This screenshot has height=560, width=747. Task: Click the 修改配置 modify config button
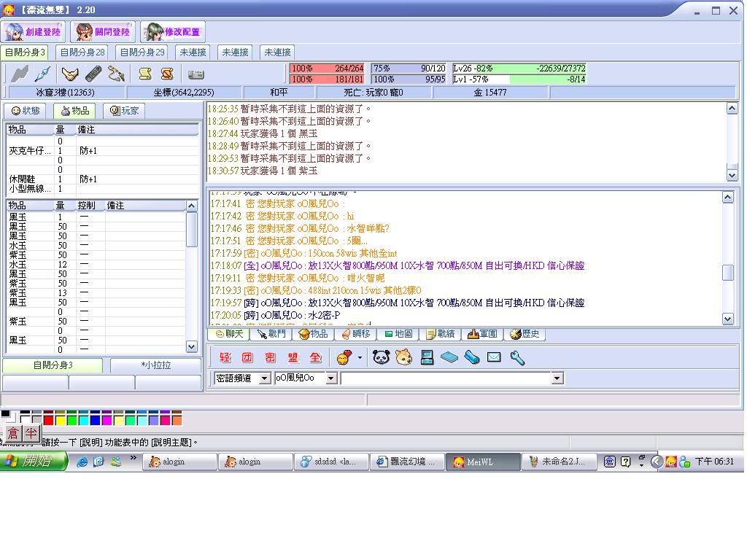(173, 32)
